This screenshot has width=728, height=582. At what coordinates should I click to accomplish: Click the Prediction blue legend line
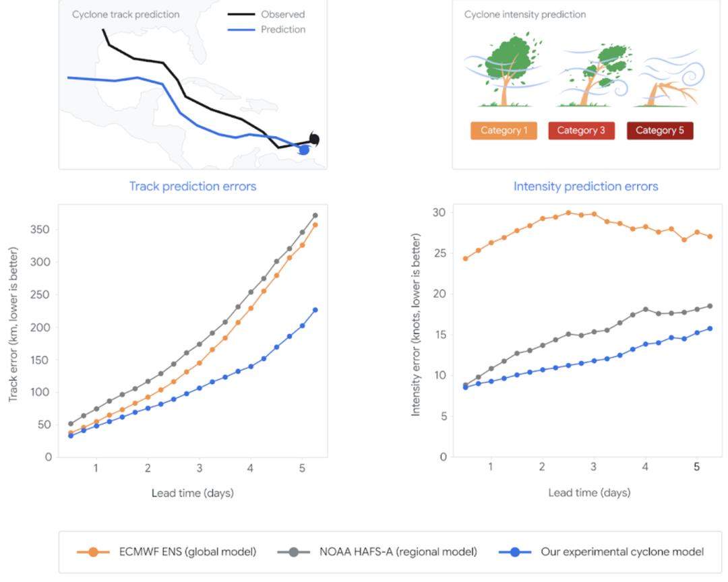[241, 30]
